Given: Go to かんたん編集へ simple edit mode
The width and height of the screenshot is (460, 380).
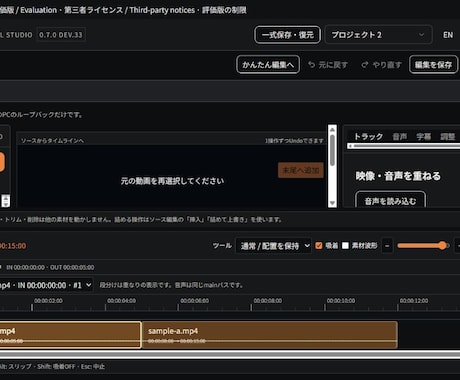Looking at the screenshot, I should pyautogui.click(x=268, y=64).
